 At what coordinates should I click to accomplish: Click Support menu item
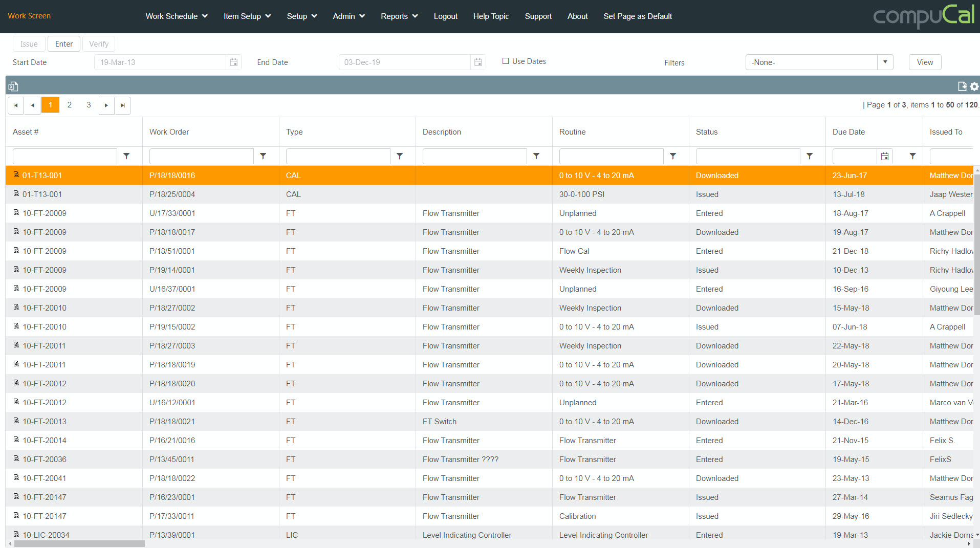[x=538, y=16]
